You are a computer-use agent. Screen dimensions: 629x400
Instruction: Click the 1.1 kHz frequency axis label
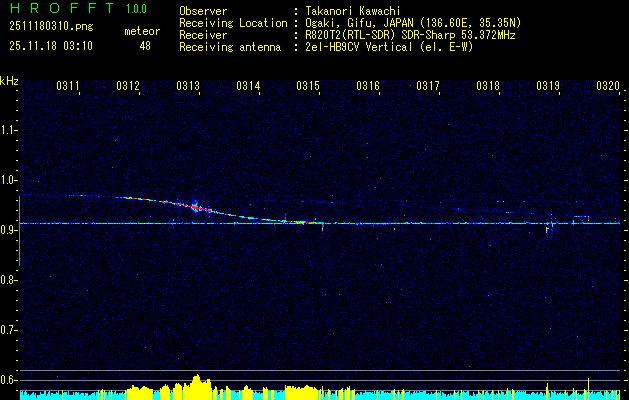tap(8, 130)
